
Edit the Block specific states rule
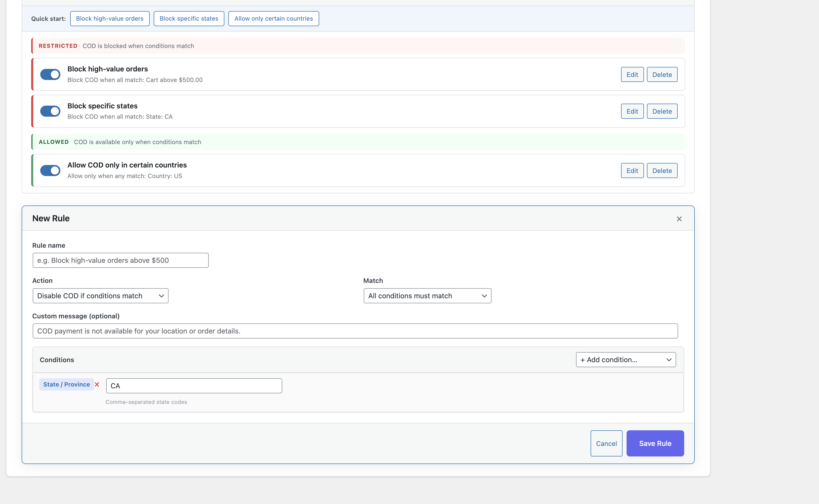pyautogui.click(x=632, y=111)
